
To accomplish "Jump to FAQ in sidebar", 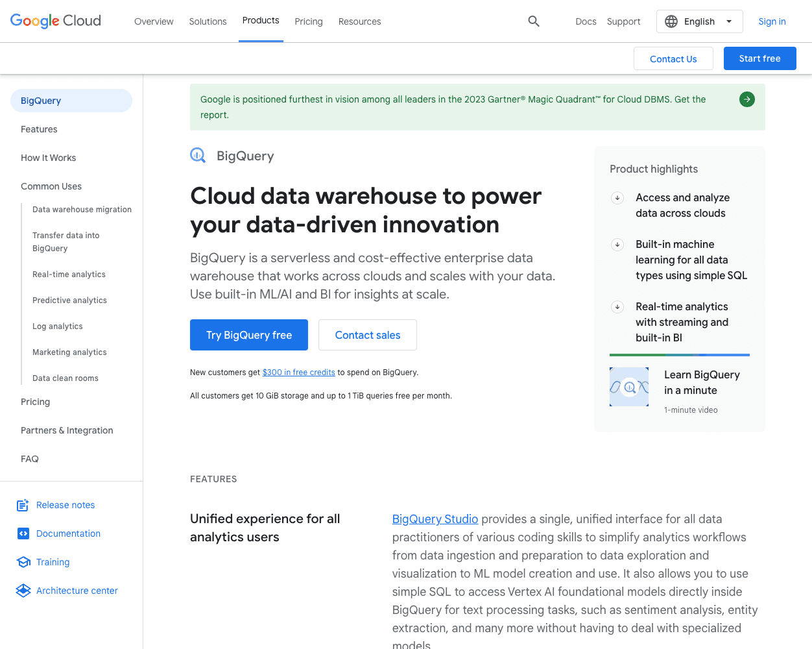I will point(30,459).
